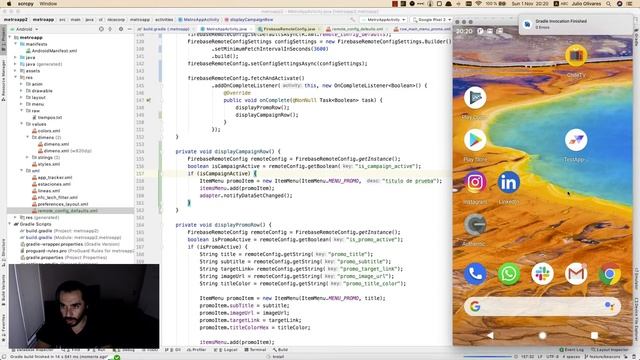
Task: Select styles.xml in project tree
Action: [x=46, y=164]
